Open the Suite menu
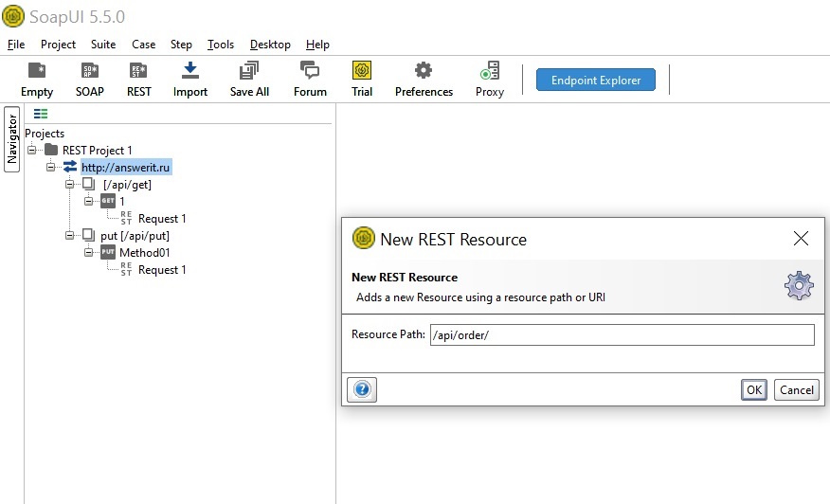This screenshot has width=830, height=504. [x=103, y=45]
